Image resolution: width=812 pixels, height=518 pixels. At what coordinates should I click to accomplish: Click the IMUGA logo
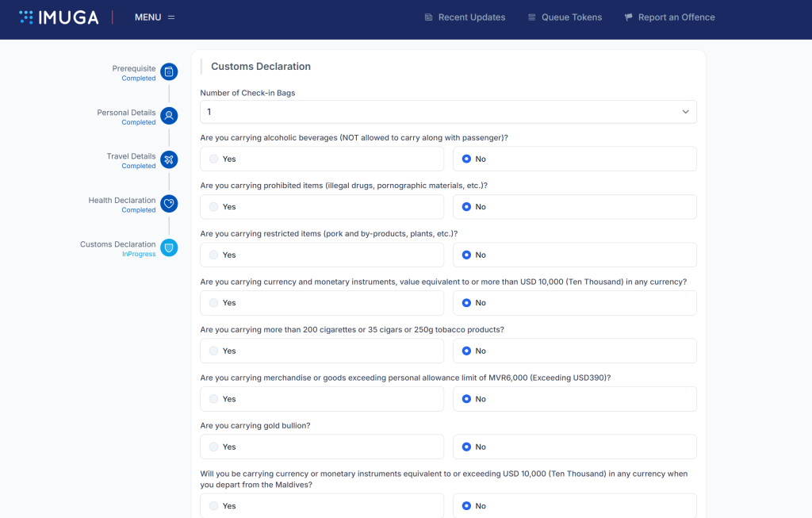point(59,17)
